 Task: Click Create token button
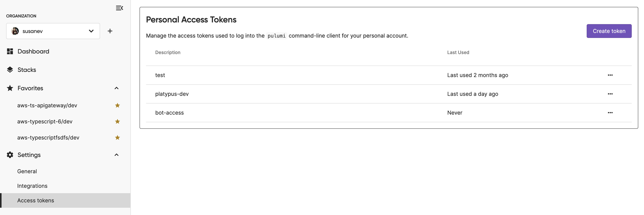[x=609, y=31]
